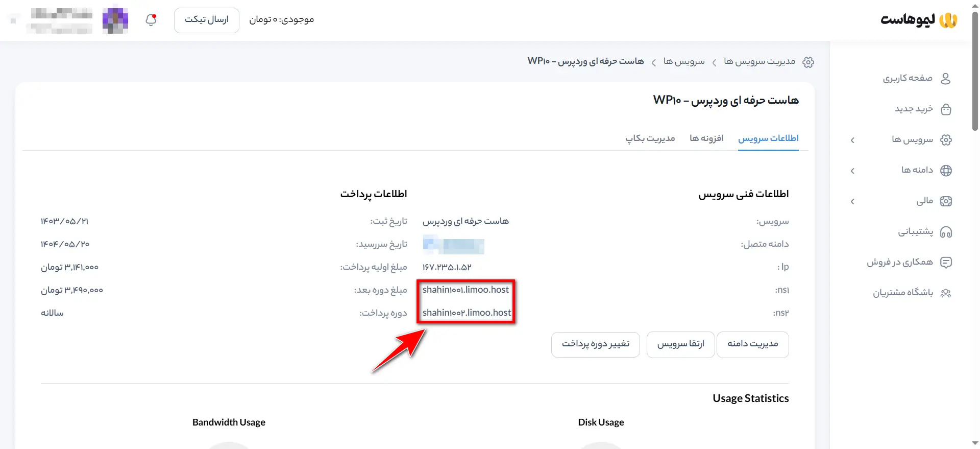
Task: Click the Usage Statistics heading
Action: 750,398
